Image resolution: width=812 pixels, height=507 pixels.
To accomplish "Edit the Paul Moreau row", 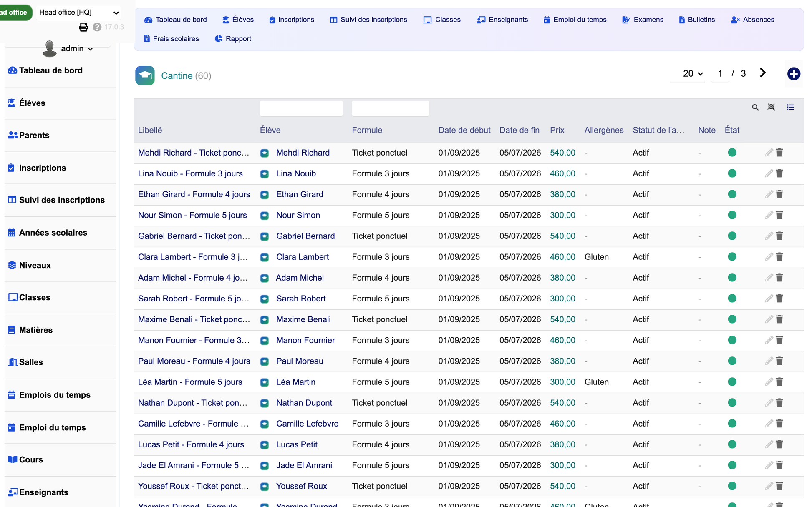I will coord(769,361).
